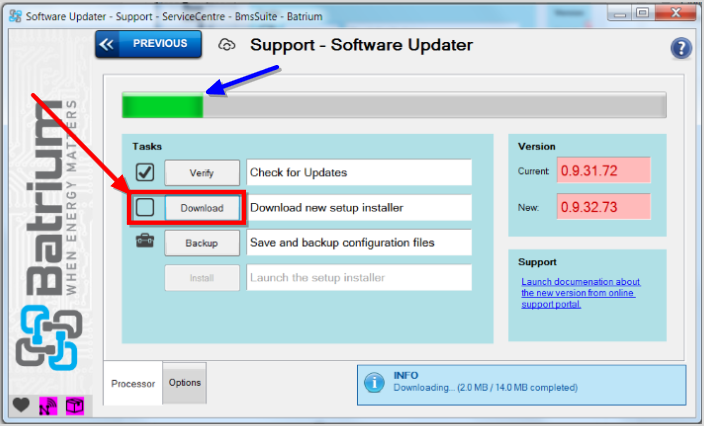The height and width of the screenshot is (426, 704).
Task: Click the Downloading 2.0 MB status text
Action: (x=485, y=387)
